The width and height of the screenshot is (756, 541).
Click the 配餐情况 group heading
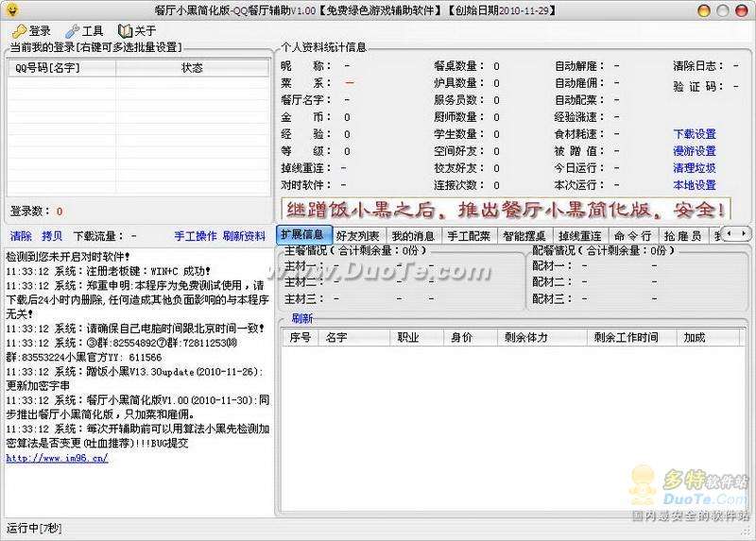(x=603, y=250)
